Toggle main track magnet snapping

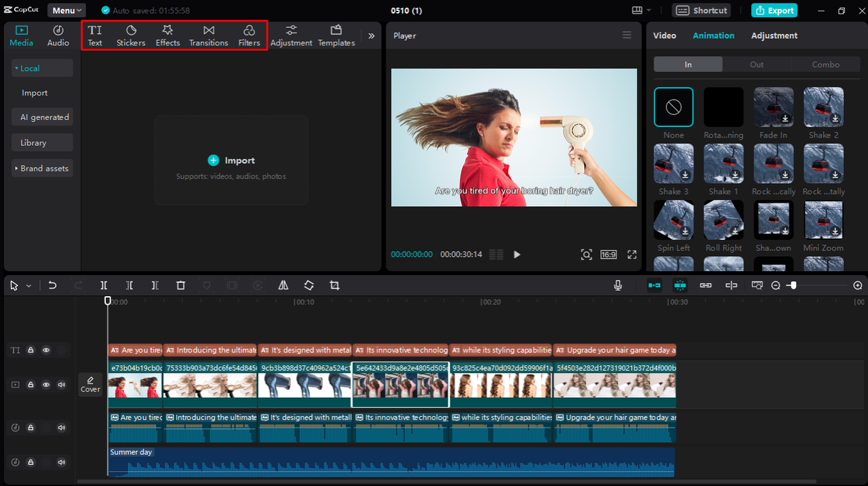click(x=654, y=285)
